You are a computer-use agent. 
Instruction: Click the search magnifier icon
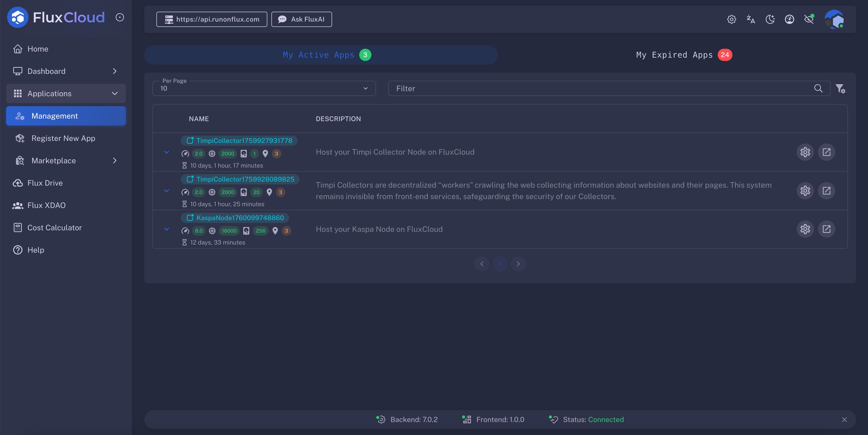click(818, 88)
